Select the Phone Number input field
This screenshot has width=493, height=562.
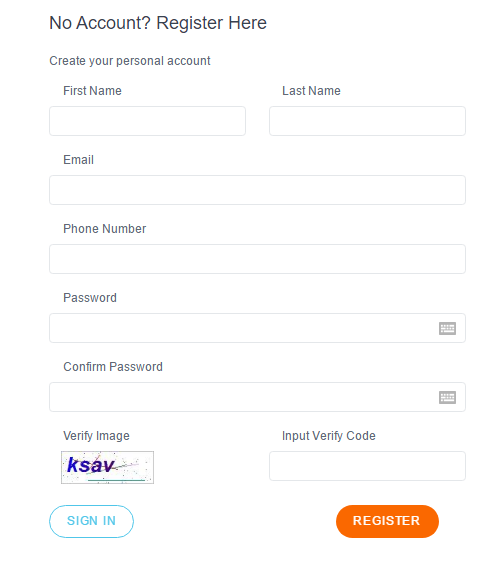click(257, 259)
